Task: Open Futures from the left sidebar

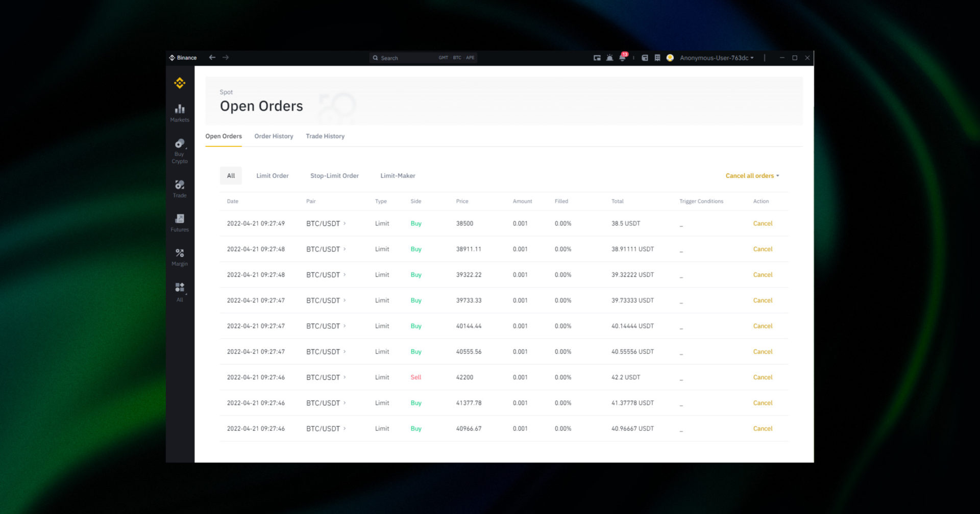Action: [x=180, y=222]
